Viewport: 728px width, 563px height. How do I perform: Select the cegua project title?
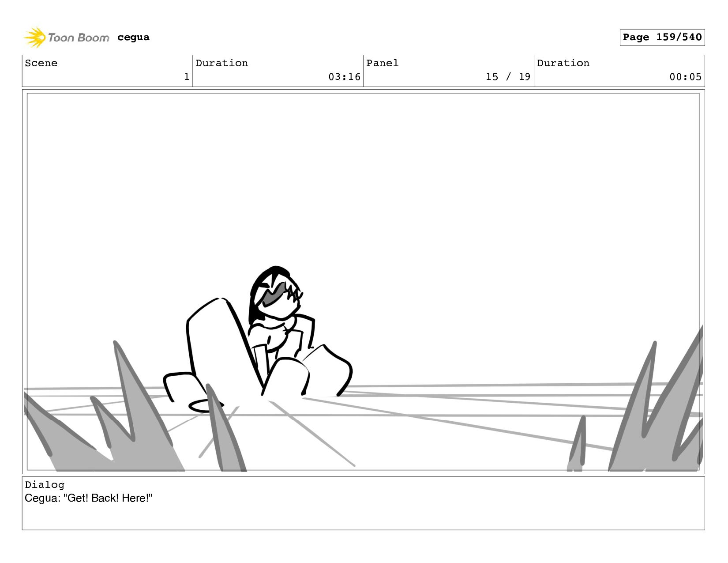click(x=133, y=38)
